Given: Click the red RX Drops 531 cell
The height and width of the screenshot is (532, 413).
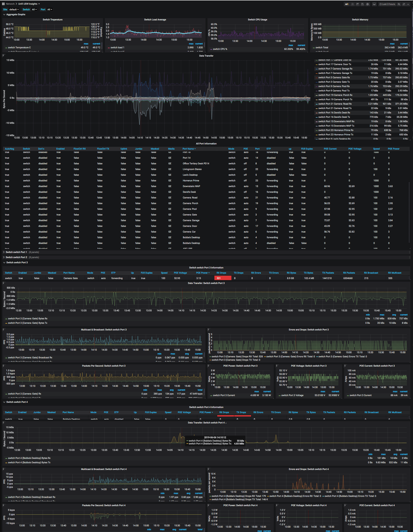Looking at the screenshot, I should [222, 278].
